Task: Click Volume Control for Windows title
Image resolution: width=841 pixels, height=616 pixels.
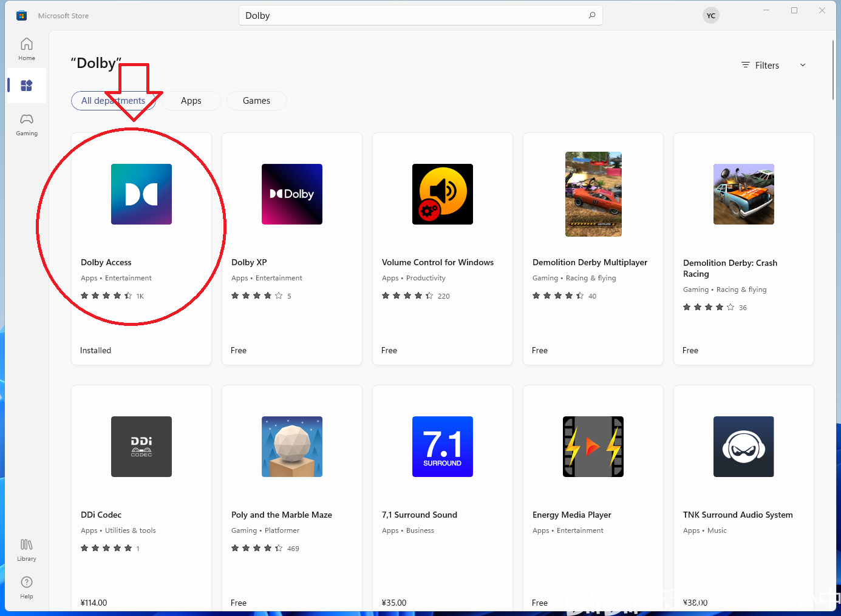Action: pos(438,262)
